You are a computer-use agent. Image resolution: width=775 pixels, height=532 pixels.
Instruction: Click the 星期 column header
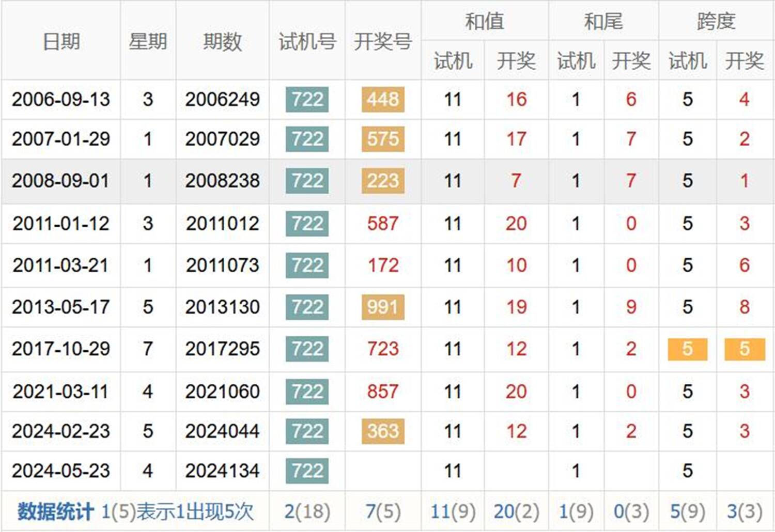(x=148, y=41)
